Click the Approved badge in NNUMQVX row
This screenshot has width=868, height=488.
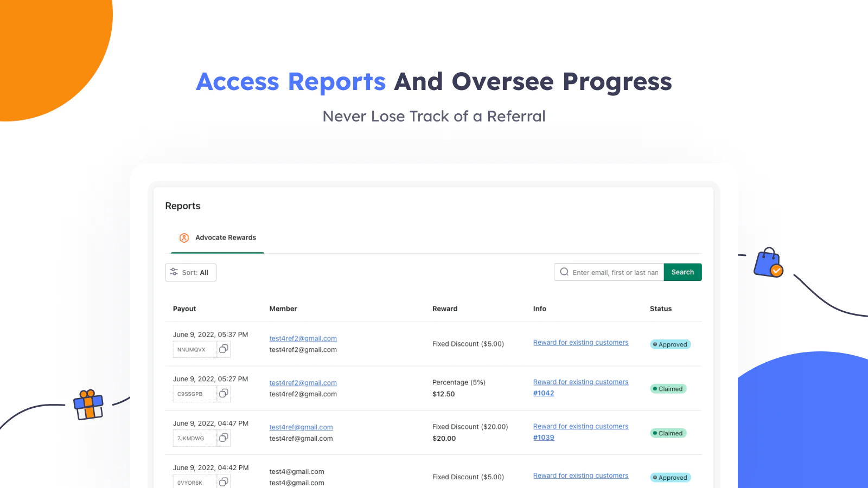(670, 344)
